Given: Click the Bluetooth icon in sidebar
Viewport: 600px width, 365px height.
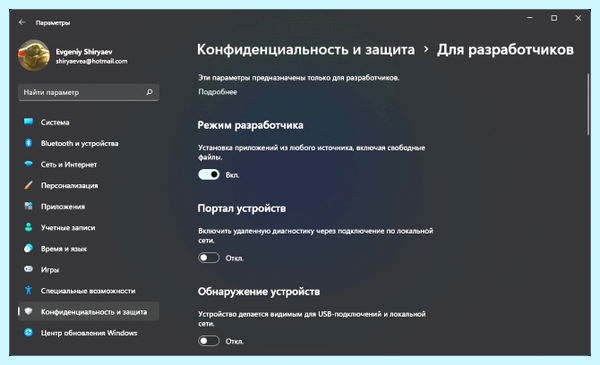Looking at the screenshot, I should [28, 143].
